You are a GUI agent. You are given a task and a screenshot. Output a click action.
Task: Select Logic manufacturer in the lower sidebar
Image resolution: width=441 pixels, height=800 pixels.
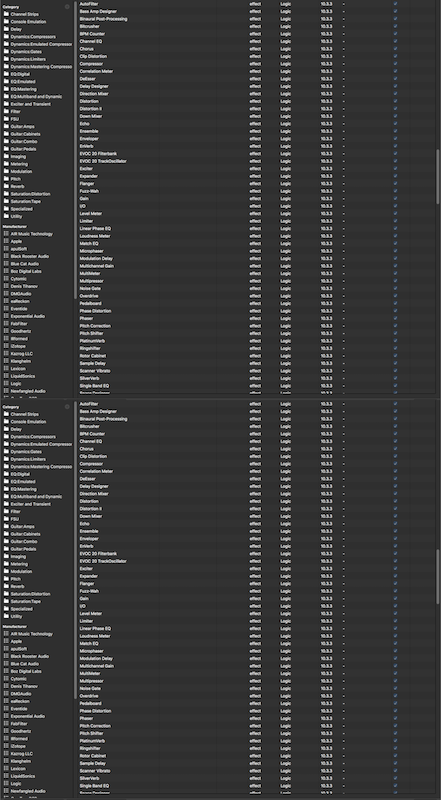[x=16, y=783]
